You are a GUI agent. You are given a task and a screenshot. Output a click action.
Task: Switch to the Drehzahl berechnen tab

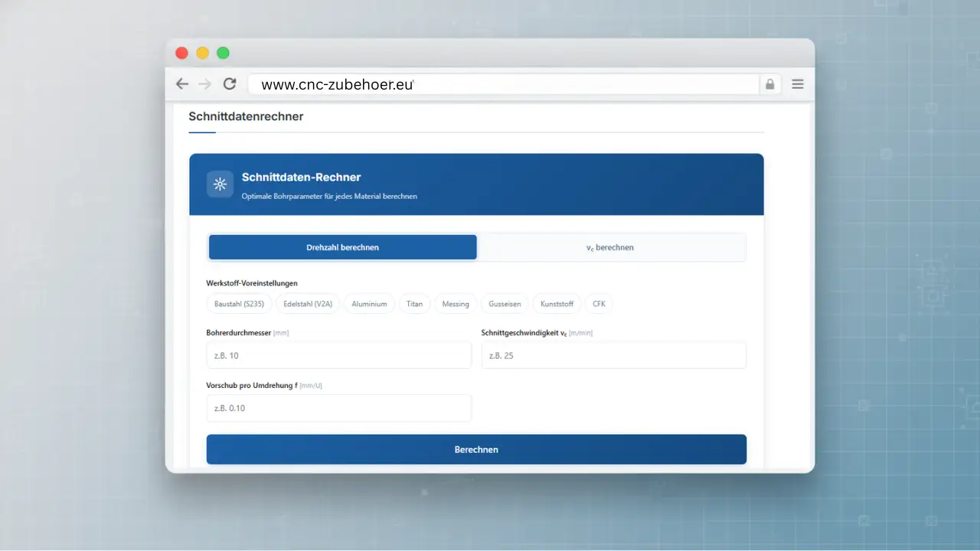342,247
